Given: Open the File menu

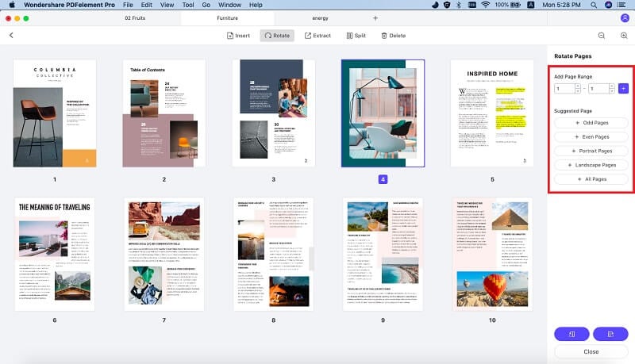Looking at the screenshot, I should pyautogui.click(x=128, y=5).
